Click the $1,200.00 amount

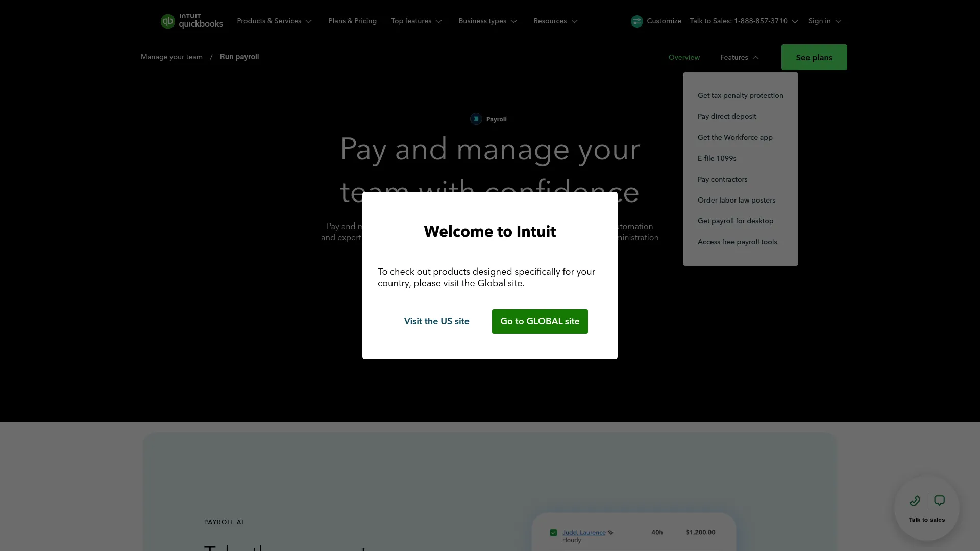pos(700,532)
